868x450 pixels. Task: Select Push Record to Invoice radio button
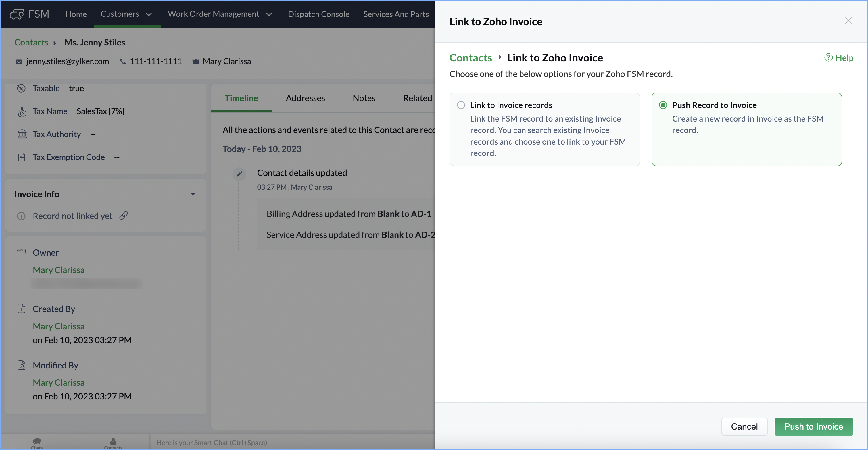click(x=663, y=105)
